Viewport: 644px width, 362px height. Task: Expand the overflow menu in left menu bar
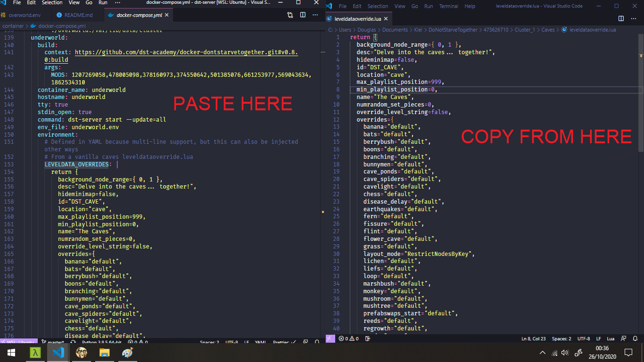click(x=117, y=2)
